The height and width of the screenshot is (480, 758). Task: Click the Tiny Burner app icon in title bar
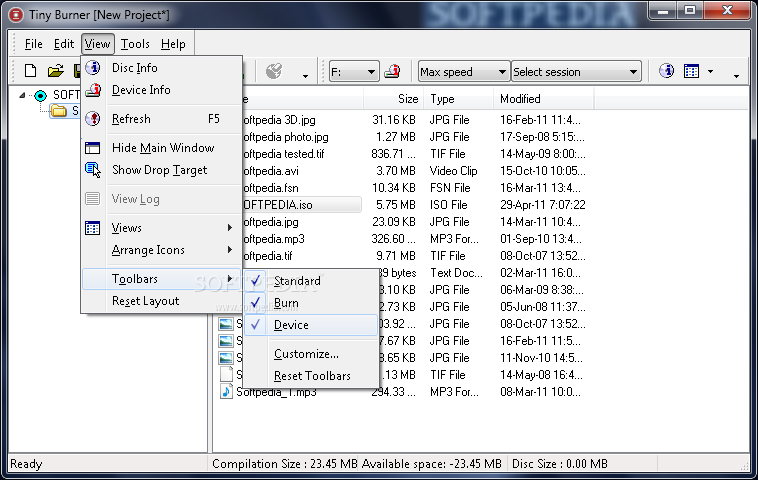(16, 15)
